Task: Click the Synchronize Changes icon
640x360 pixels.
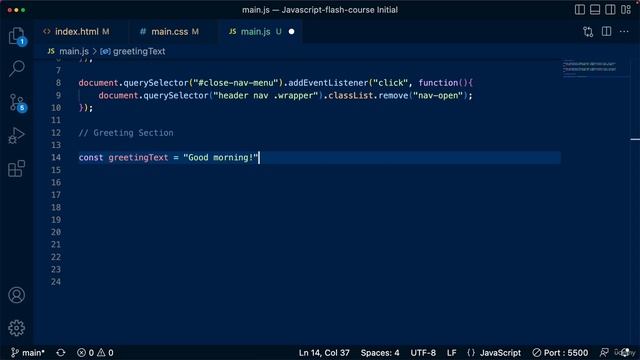Action: click(61, 353)
